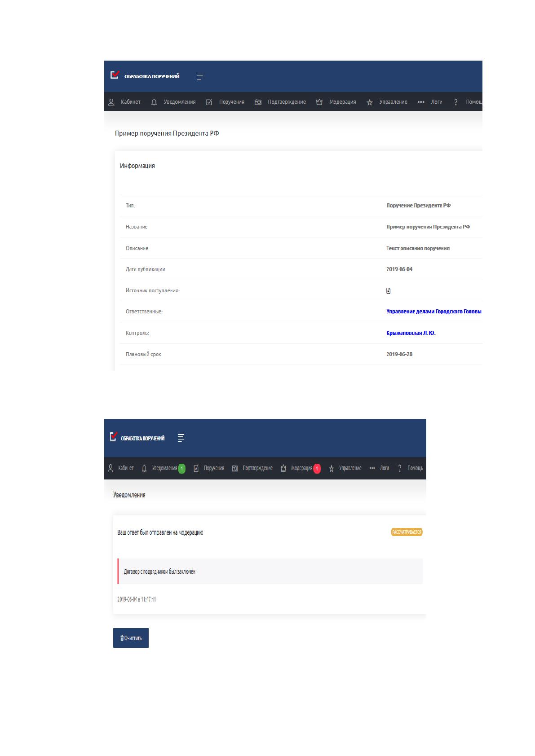
Task: Go to Уведомления in top navigation
Action: (173, 102)
